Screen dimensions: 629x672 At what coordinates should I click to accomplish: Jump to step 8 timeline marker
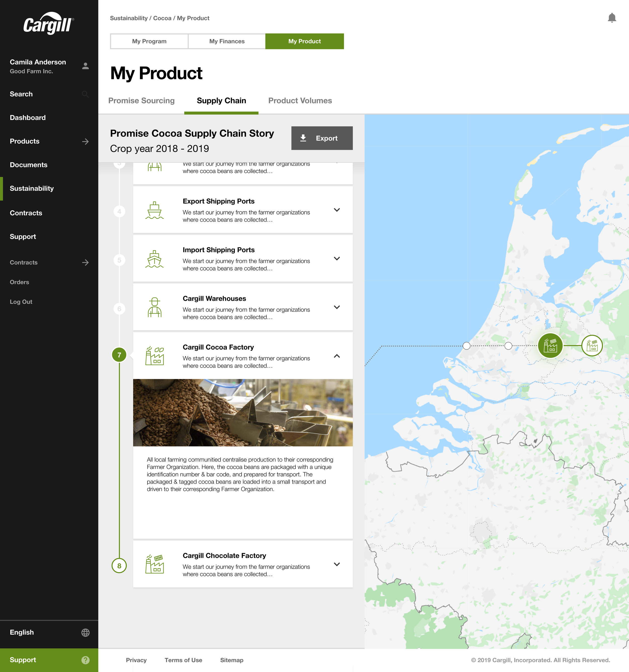point(119,566)
